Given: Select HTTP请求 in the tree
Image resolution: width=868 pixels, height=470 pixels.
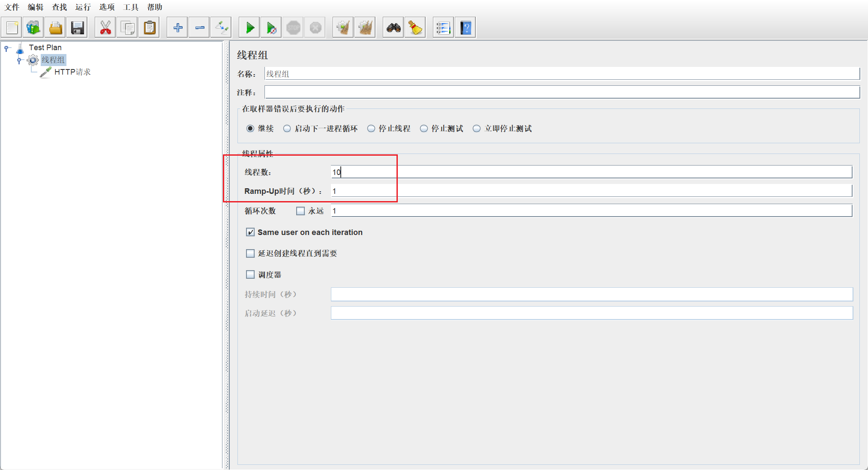Looking at the screenshot, I should click(x=72, y=72).
